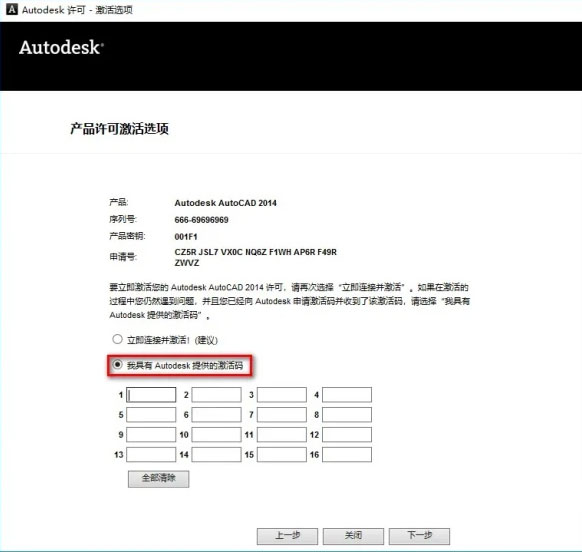Select '我具有 Autodesk 提供的激活码' radio option
The image size is (582, 552).
tap(117, 365)
